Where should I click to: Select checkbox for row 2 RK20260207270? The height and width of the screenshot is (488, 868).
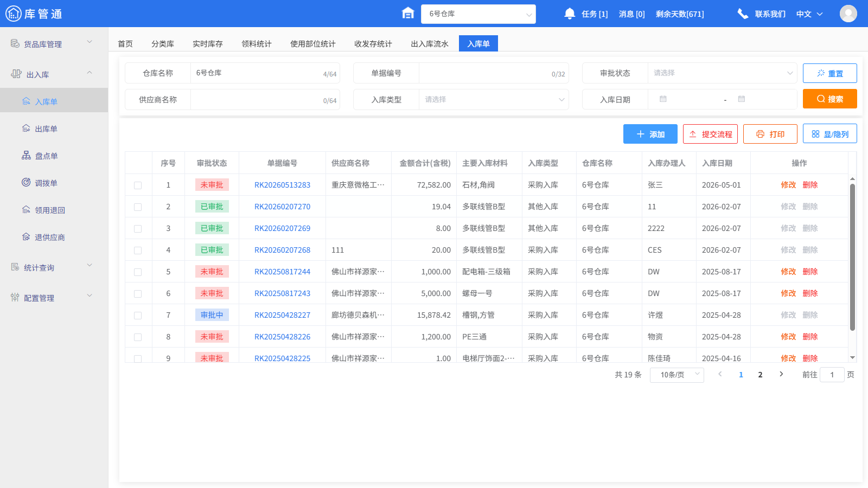[x=138, y=207]
